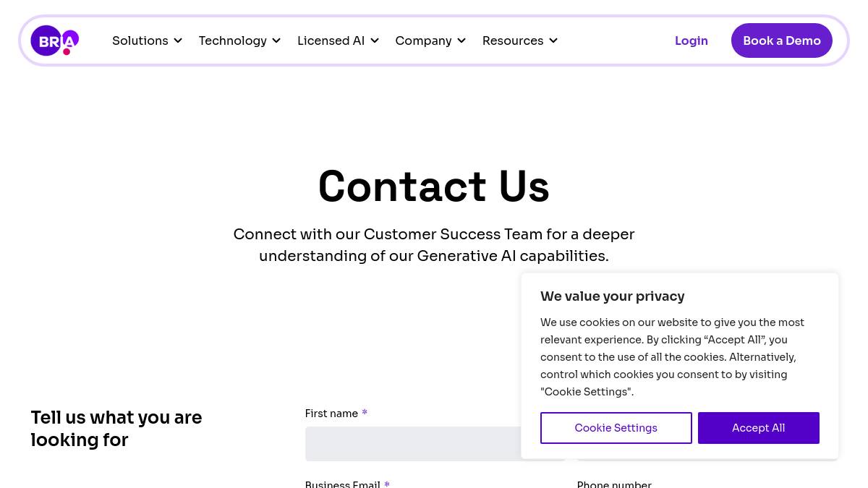Focus the First name input field

click(x=413, y=444)
